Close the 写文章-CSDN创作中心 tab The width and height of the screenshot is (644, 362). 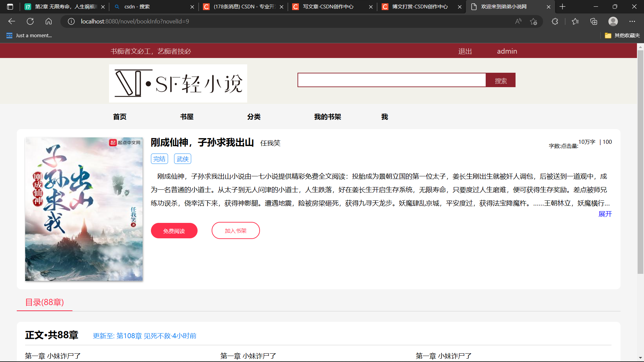pos(371,7)
